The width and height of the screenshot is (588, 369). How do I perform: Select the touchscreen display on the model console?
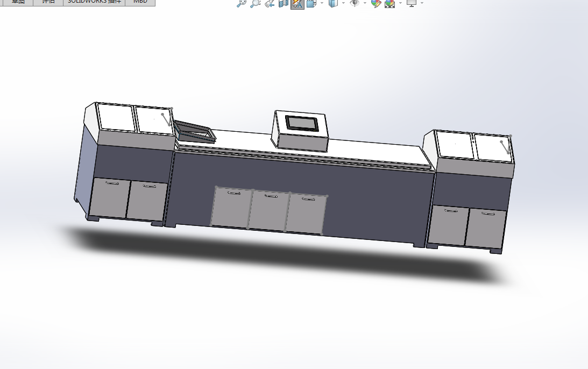click(x=302, y=123)
